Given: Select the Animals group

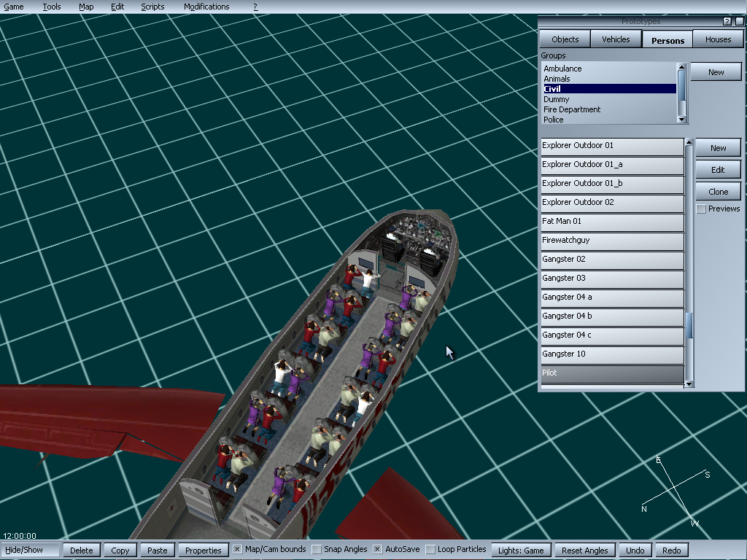Looking at the screenshot, I should pos(609,79).
